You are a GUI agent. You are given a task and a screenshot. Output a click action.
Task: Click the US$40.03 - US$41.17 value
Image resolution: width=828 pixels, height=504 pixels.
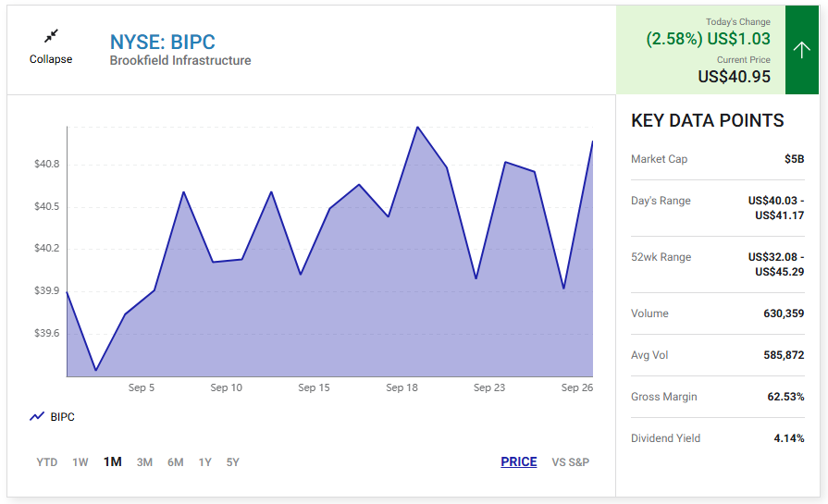(776, 208)
